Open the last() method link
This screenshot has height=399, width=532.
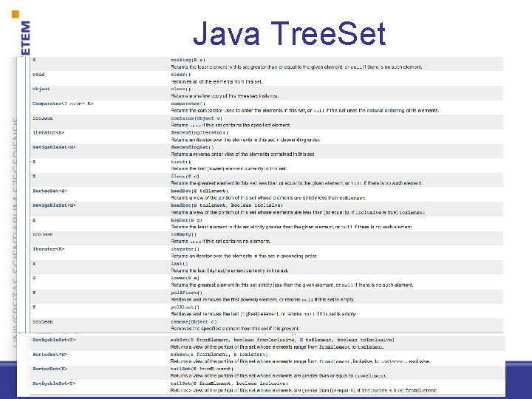[179, 264]
